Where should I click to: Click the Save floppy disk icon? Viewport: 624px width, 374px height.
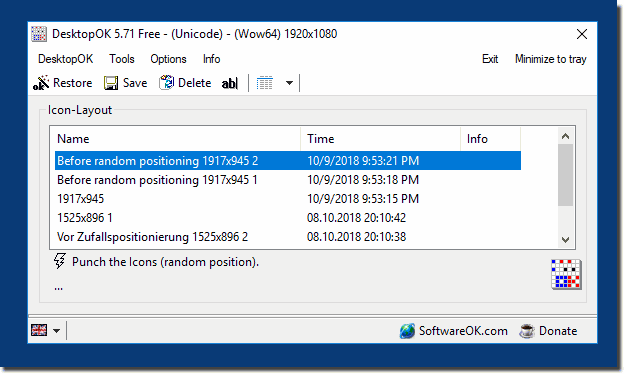tap(111, 83)
